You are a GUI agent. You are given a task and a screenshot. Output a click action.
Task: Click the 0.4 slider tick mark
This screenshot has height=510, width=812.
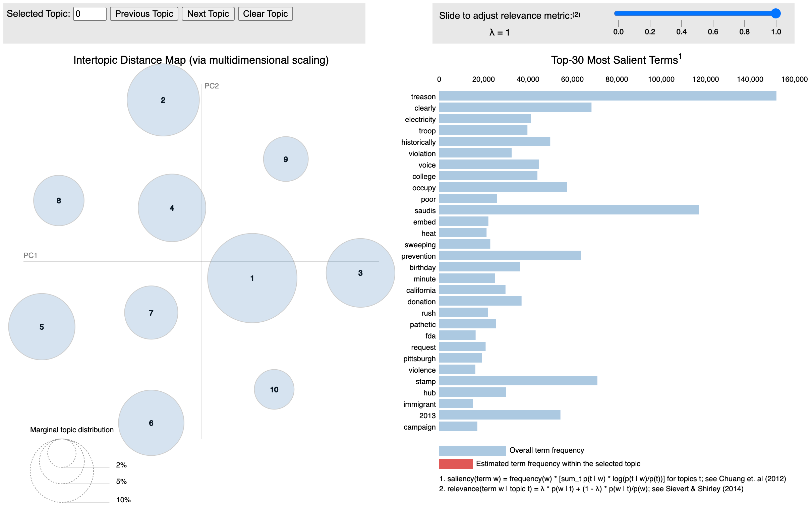pyautogui.click(x=681, y=23)
